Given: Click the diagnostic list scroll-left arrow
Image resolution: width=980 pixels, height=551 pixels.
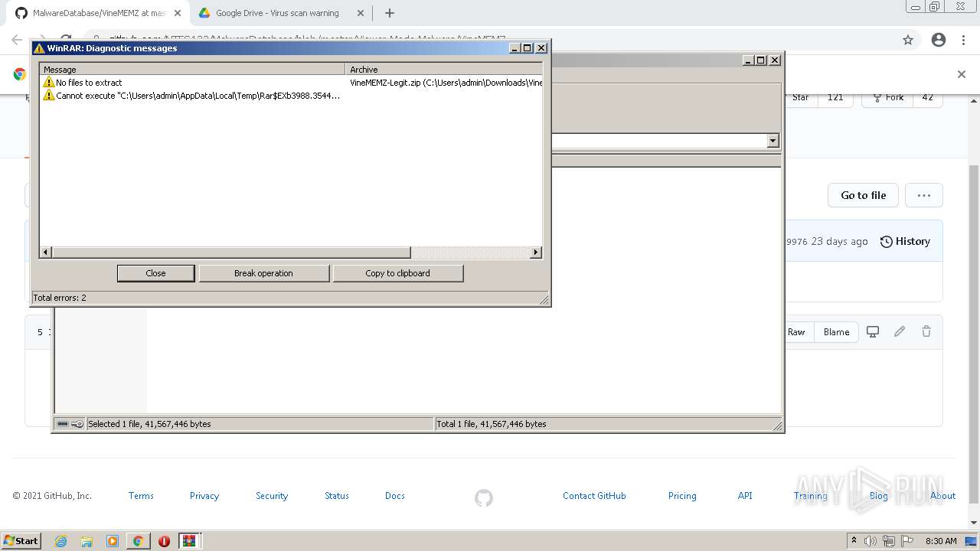Looking at the screenshot, I should coord(45,253).
